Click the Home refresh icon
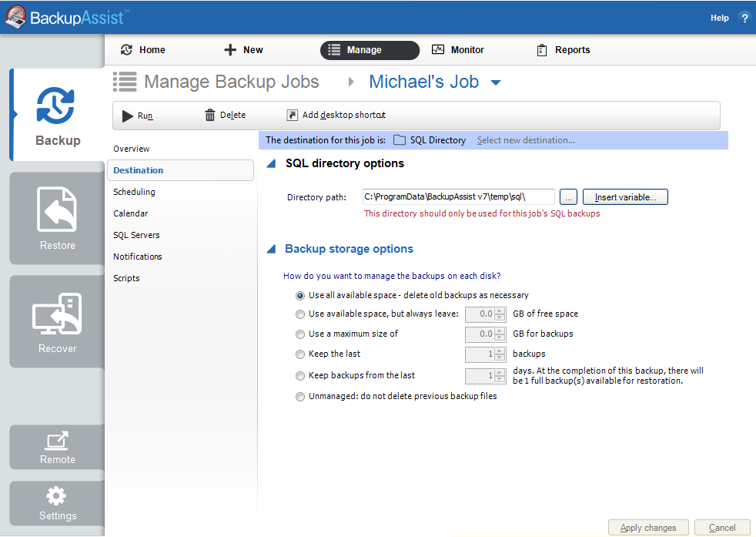Image resolution: width=756 pixels, height=537 pixels. coord(126,50)
